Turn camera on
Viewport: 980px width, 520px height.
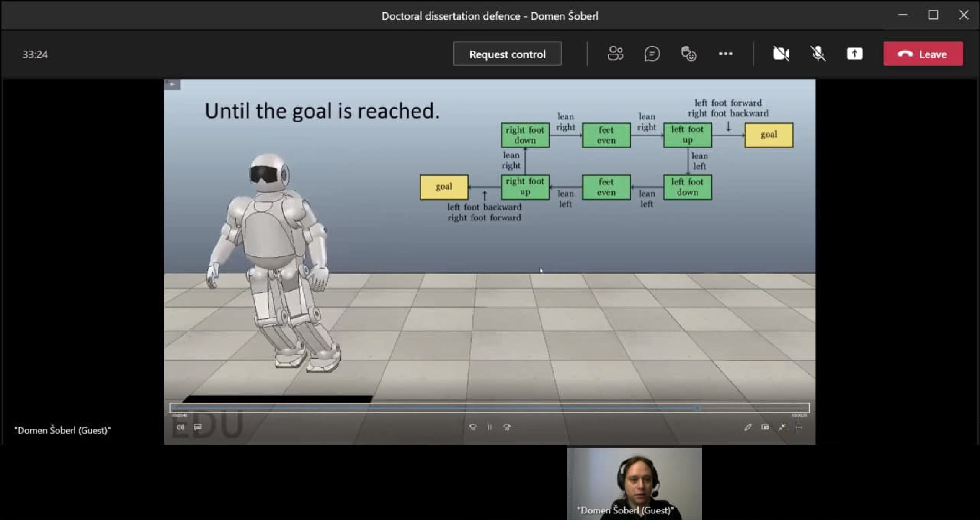(781, 54)
